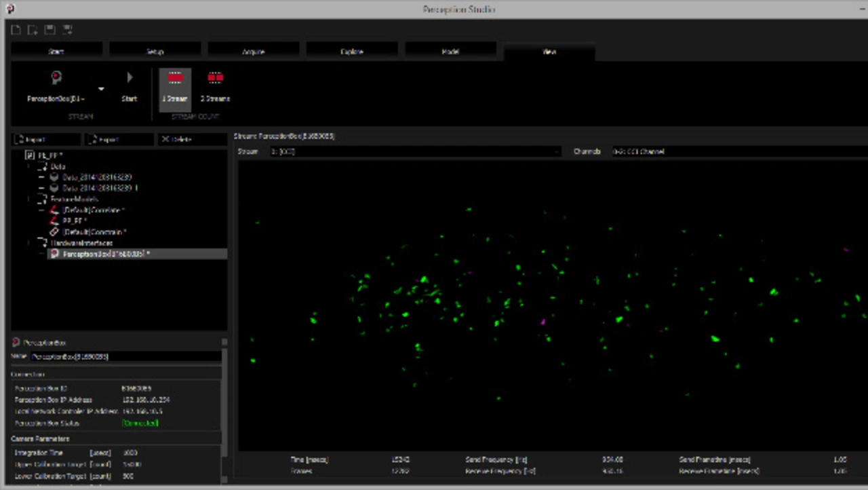Viewport: 868px width, 490px height.
Task: Collapse the HardwareInterfaces folder node
Action: click(28, 243)
